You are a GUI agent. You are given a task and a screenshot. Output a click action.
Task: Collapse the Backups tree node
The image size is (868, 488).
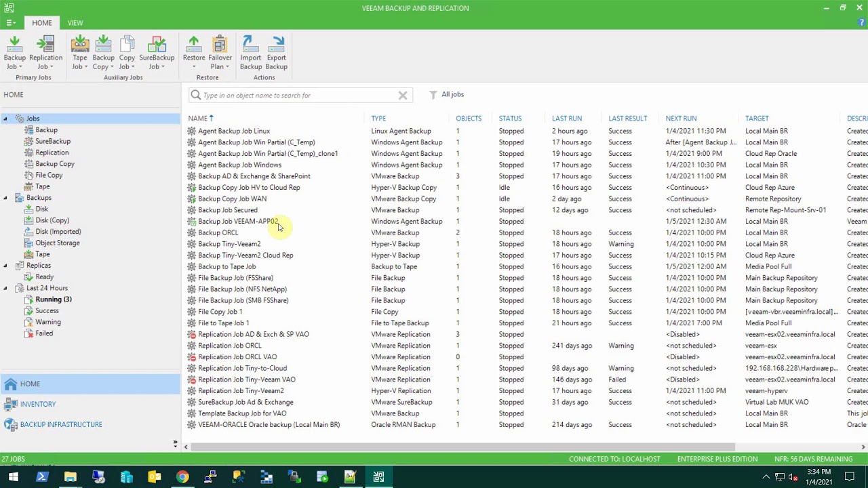pos(5,198)
